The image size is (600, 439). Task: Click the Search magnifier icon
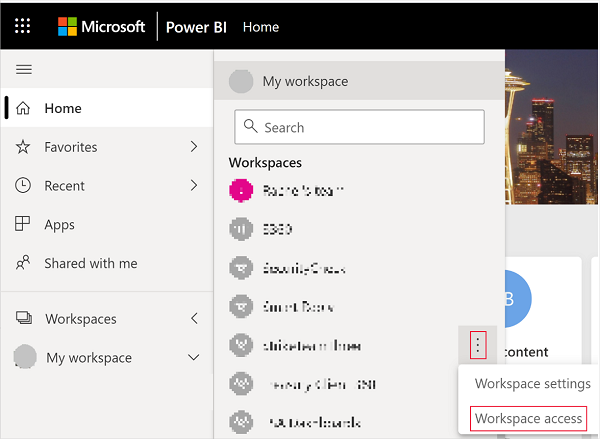(x=251, y=126)
